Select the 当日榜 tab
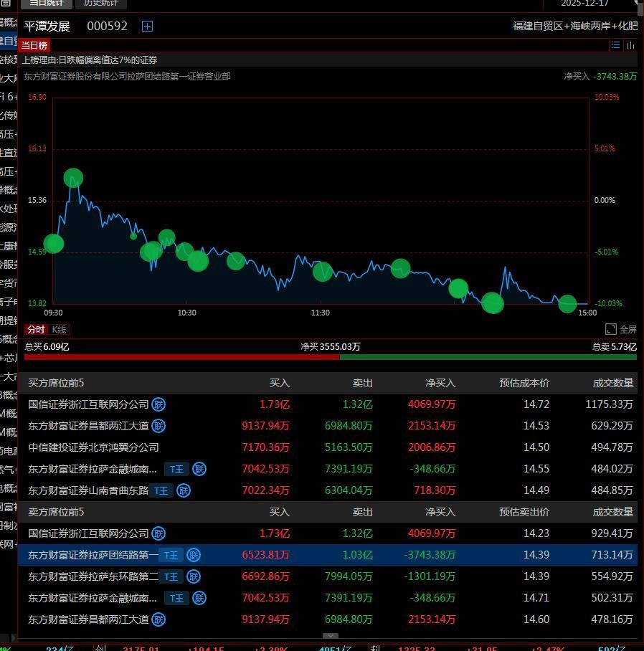Screen dimensions: 644x651 pos(34,45)
